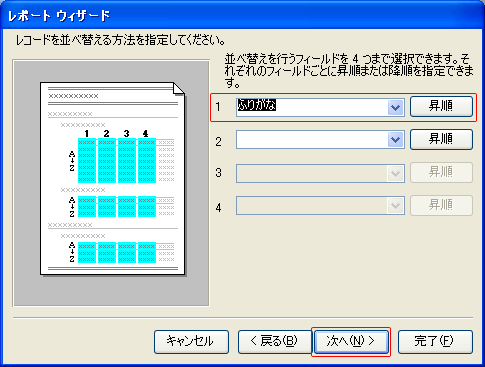Click the bottom A-Z sort icon in the preview

pyautogui.click(x=72, y=252)
